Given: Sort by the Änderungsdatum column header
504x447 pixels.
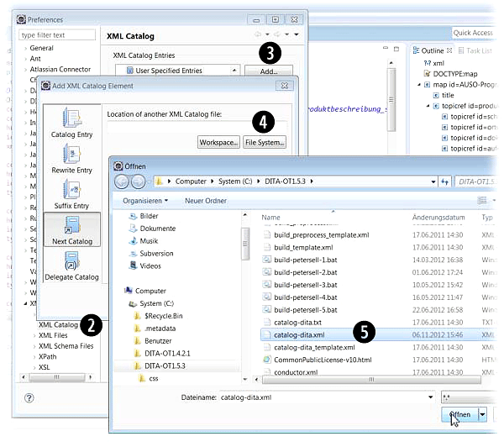Looking at the screenshot, I should click(438, 218).
